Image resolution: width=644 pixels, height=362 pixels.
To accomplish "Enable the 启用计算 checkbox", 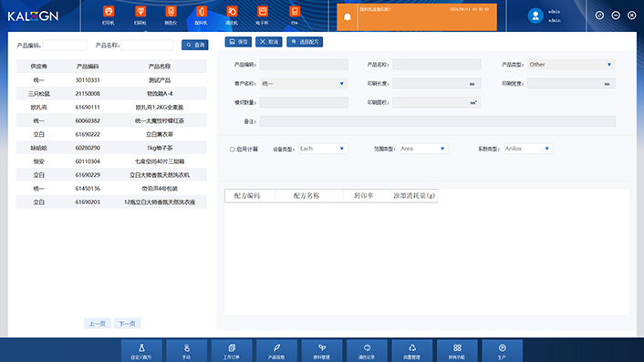I will pos(232,150).
